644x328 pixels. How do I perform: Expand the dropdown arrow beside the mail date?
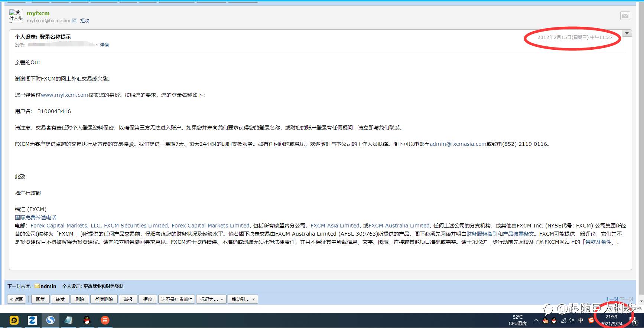point(627,33)
